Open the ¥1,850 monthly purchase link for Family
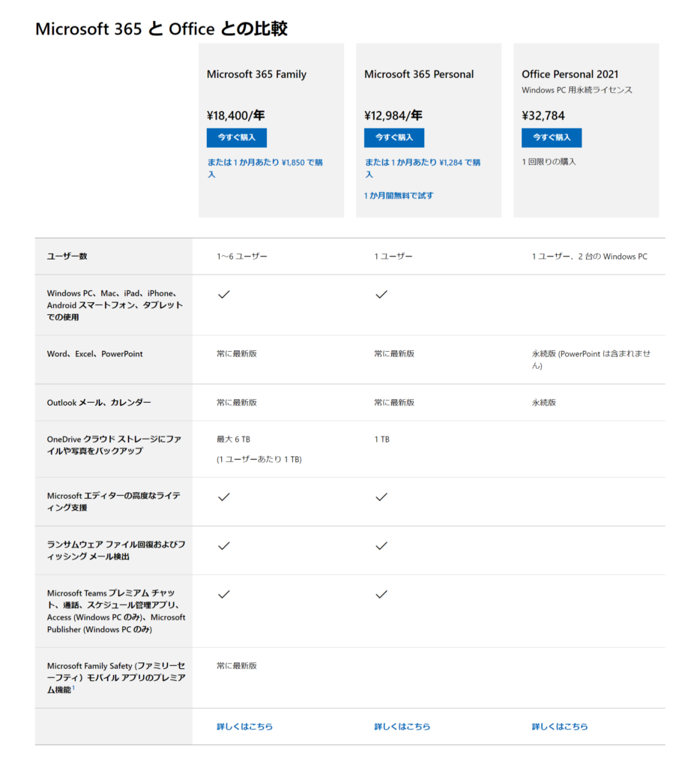The height and width of the screenshot is (768, 700). pyautogui.click(x=265, y=168)
